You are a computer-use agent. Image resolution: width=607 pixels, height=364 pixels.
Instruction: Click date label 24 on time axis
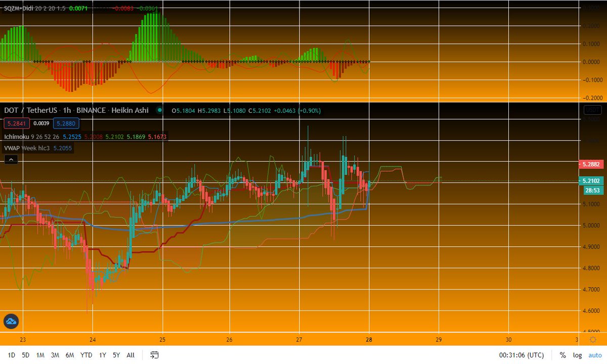pos(93,339)
